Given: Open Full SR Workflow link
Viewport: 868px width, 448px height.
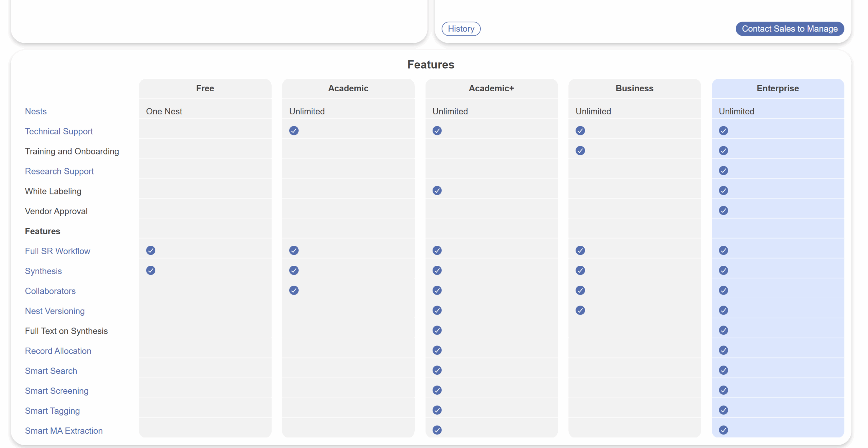Looking at the screenshot, I should point(57,251).
